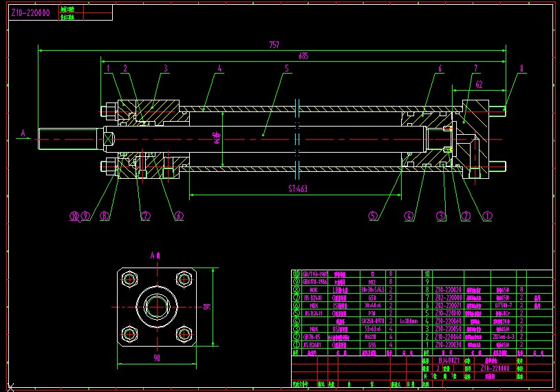Click the Z10-220060 part number cell
Screen dimensions: 560x392
point(449,321)
